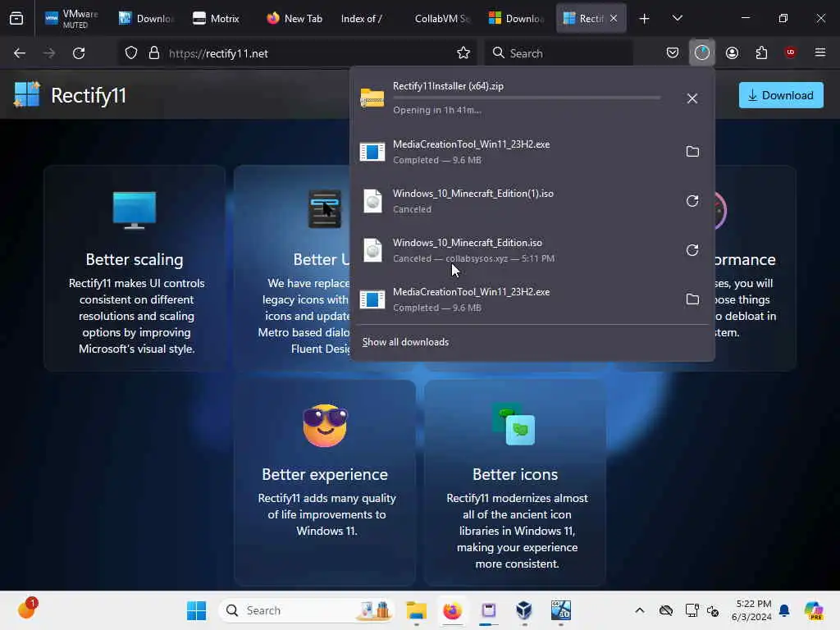This screenshot has width=840, height=630.
Task: Open the uBlock Origin extension icon
Action: [790, 52]
